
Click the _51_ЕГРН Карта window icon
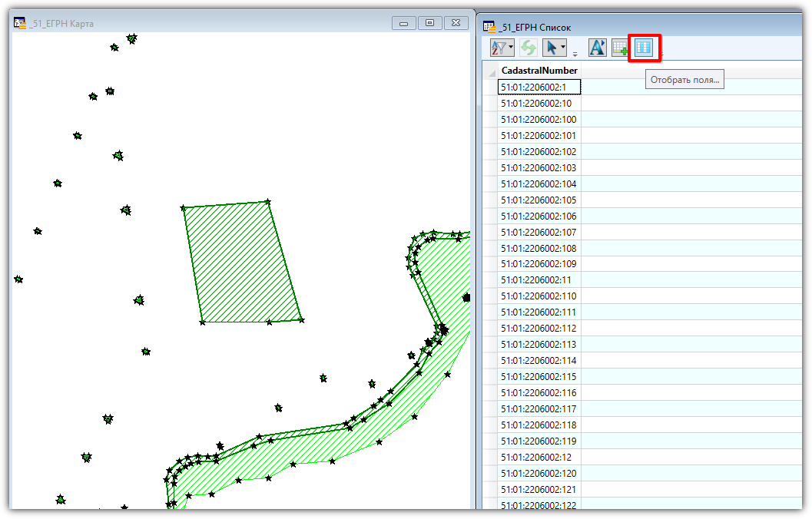20,24
